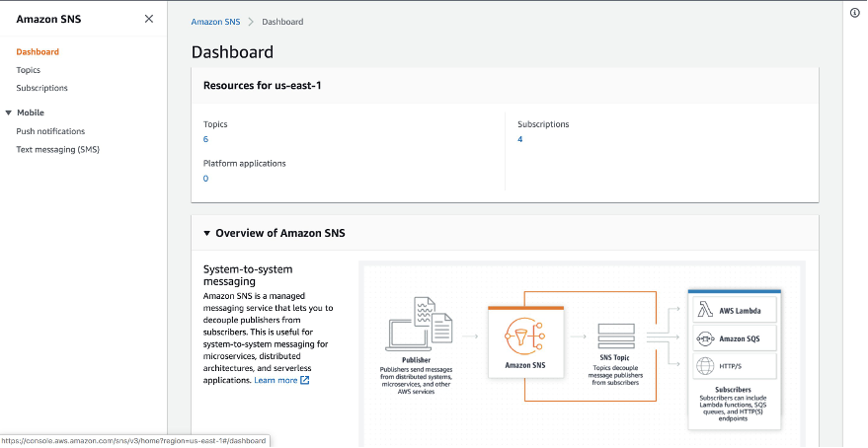868x448 pixels.
Task: Click the Amazon SNS service icon in the diagram
Action: coord(525,336)
